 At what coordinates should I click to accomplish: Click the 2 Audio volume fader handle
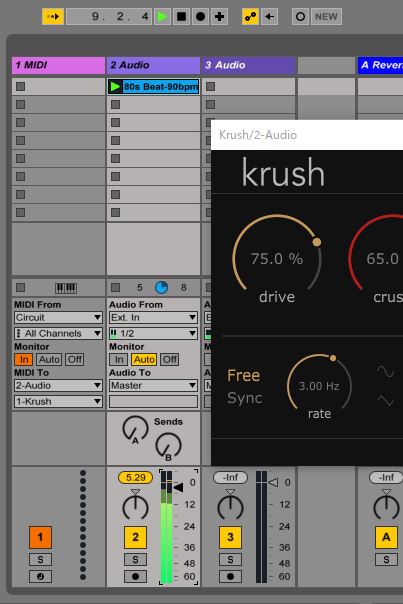click(x=178, y=488)
